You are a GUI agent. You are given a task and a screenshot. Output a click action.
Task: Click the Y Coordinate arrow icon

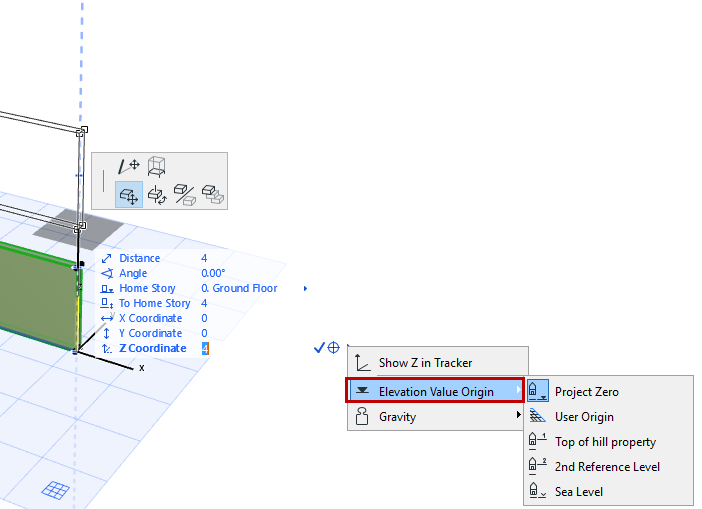click(107, 334)
